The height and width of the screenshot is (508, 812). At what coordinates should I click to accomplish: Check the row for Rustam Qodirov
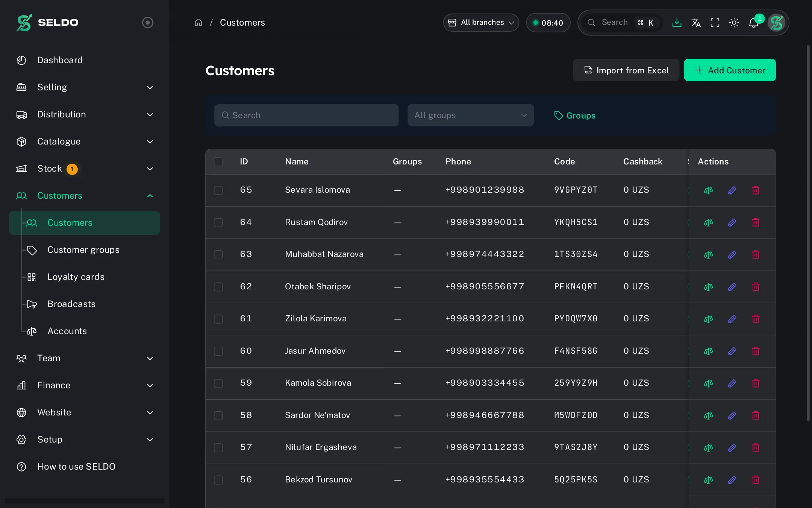coord(218,222)
